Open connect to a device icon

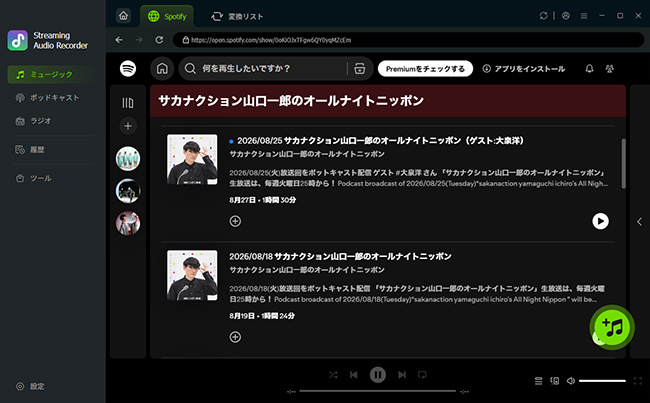pyautogui.click(x=555, y=381)
